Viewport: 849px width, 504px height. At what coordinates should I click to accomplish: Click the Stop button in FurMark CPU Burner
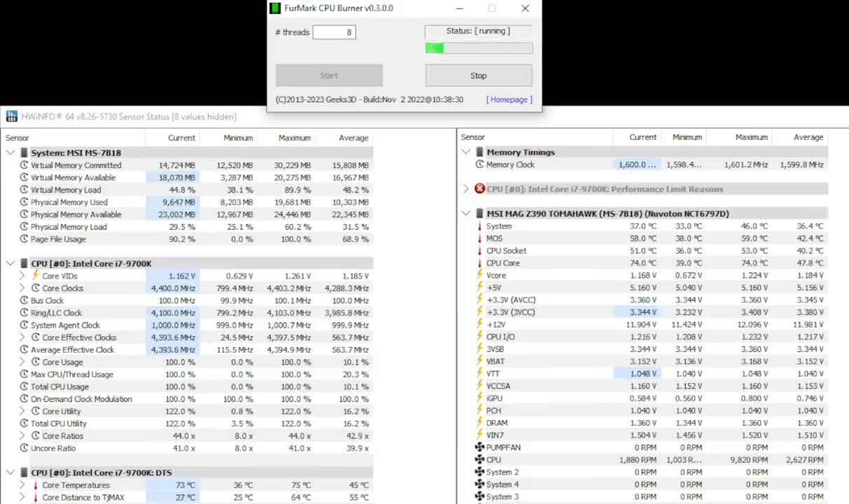click(x=479, y=76)
